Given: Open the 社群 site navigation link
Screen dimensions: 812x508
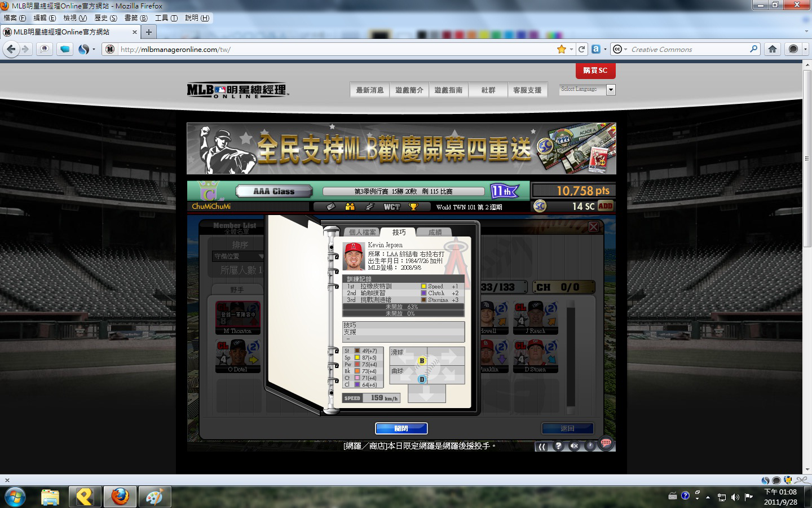Looking at the screenshot, I should (x=488, y=90).
